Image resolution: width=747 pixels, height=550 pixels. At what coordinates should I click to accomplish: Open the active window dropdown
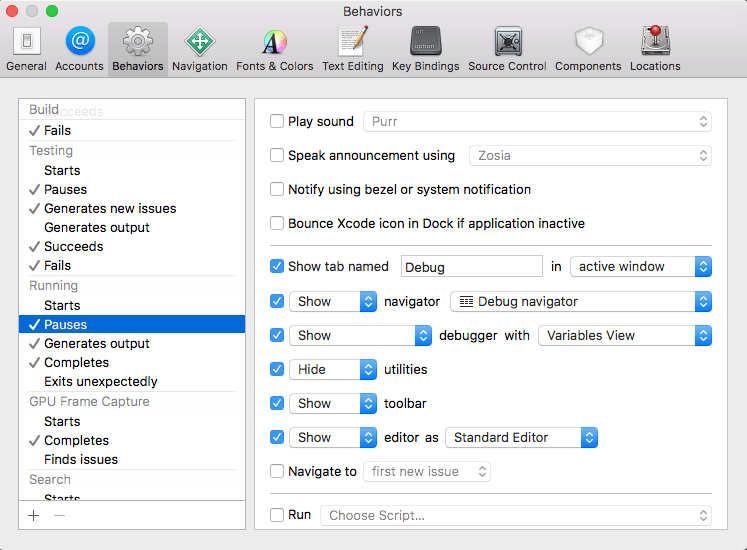click(x=640, y=267)
